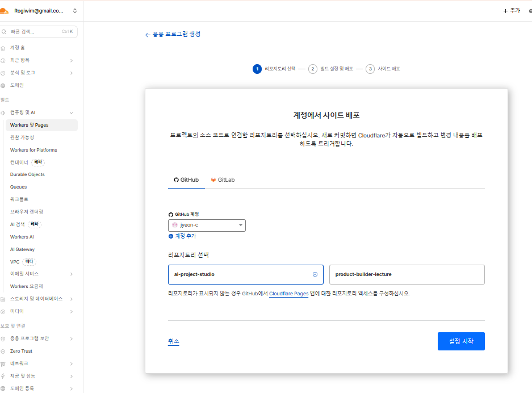Expand the 응용 프로그램 보안 chevron
Screen dimensions: 532x393
71,338
